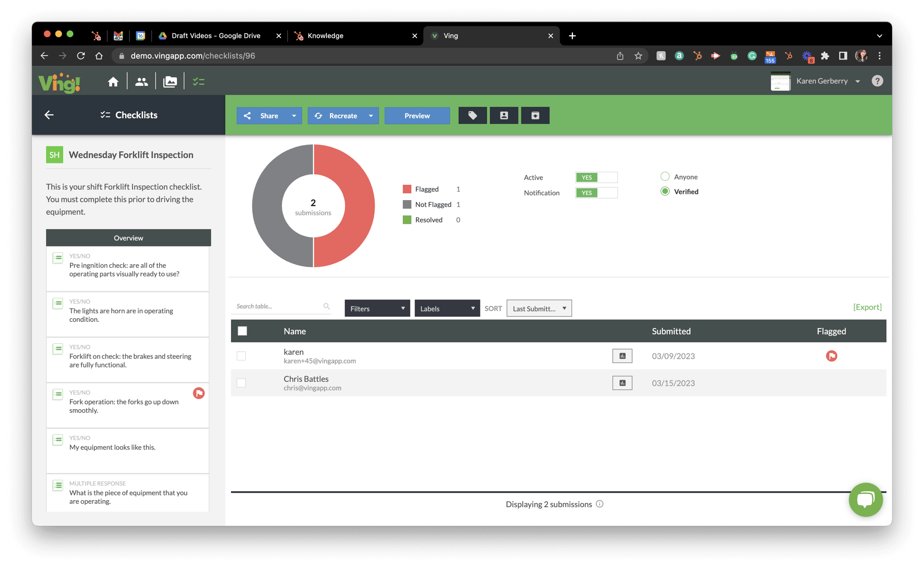The height and width of the screenshot is (568, 924).
Task: Click the tag/label icon in toolbar
Action: [473, 115]
